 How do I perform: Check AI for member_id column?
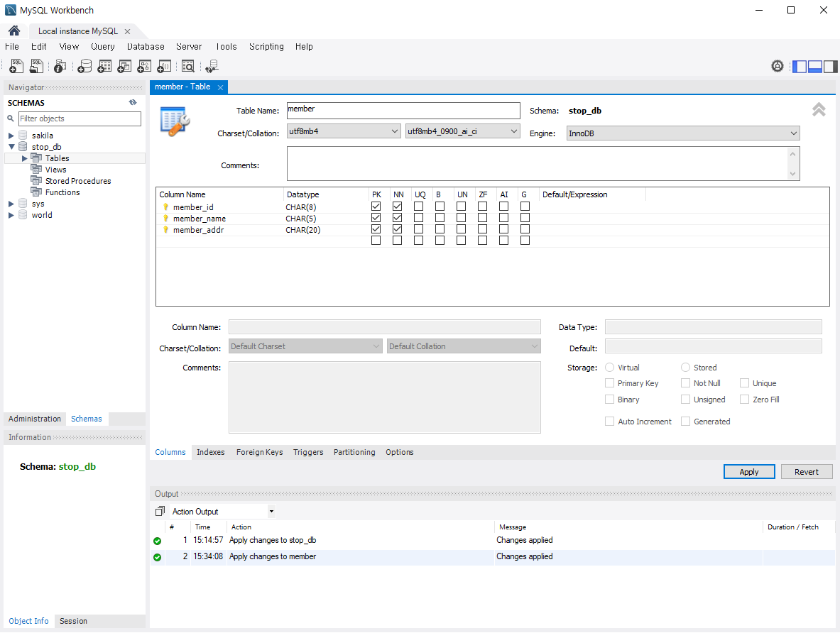504,207
